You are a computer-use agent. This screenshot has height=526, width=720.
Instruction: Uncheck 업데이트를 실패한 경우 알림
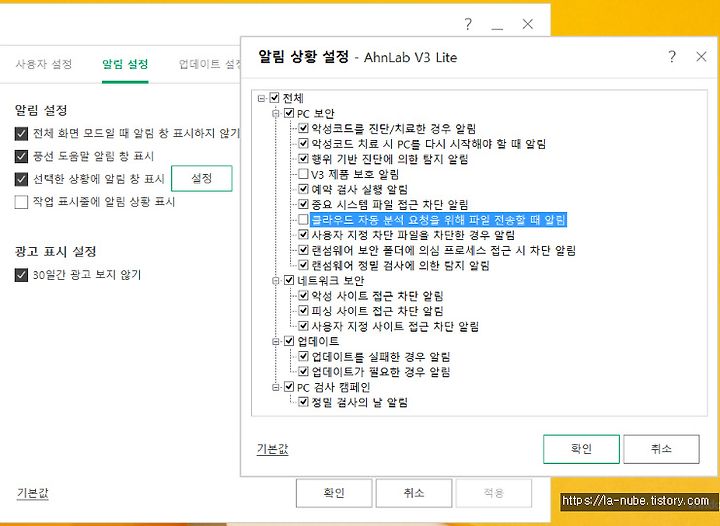click(303, 356)
